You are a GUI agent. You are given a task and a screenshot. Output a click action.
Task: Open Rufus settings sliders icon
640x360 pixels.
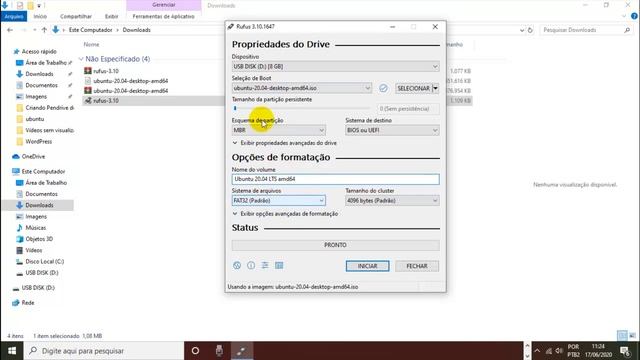click(265, 266)
